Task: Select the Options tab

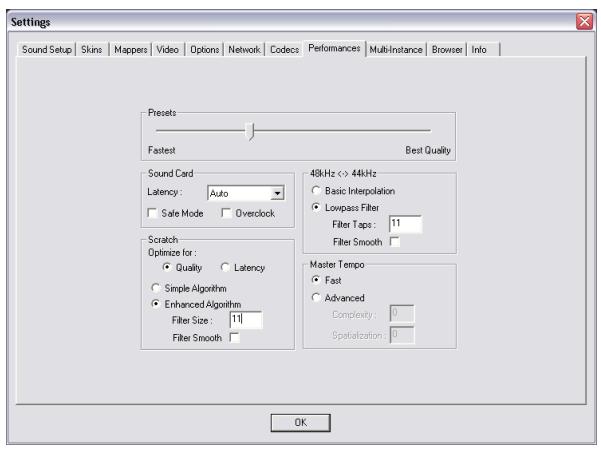Action: click(205, 49)
